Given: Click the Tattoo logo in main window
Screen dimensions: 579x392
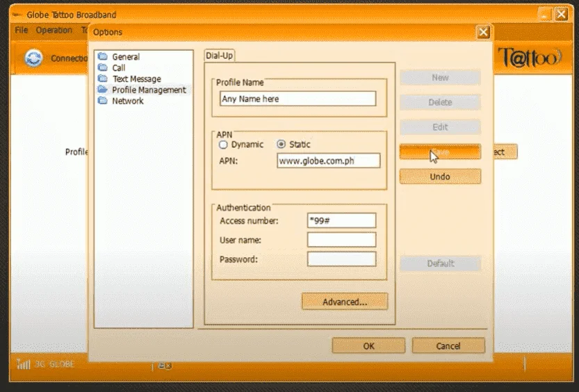Looking at the screenshot, I should click(x=530, y=58).
